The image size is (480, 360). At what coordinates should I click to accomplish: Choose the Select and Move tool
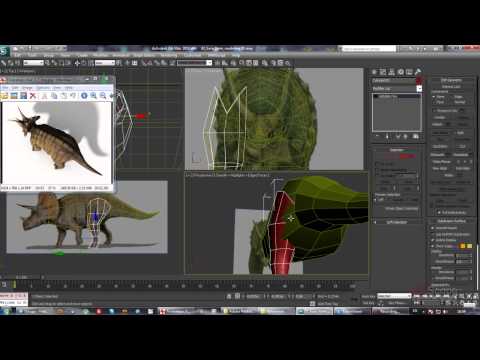77,63
